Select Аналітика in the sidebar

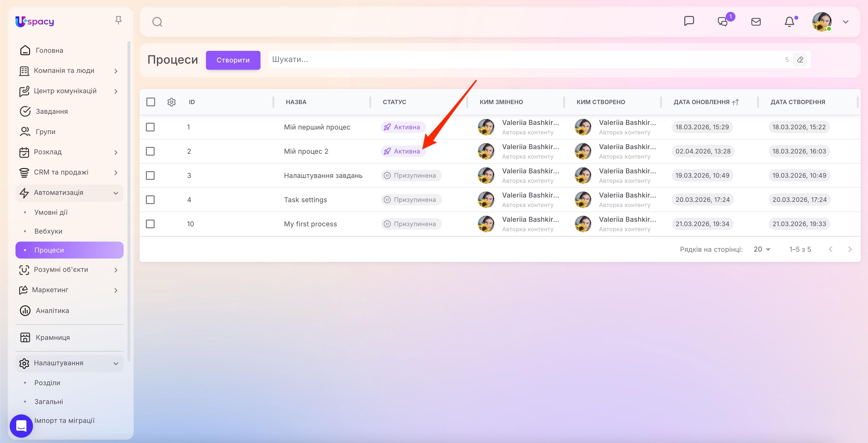pos(52,310)
